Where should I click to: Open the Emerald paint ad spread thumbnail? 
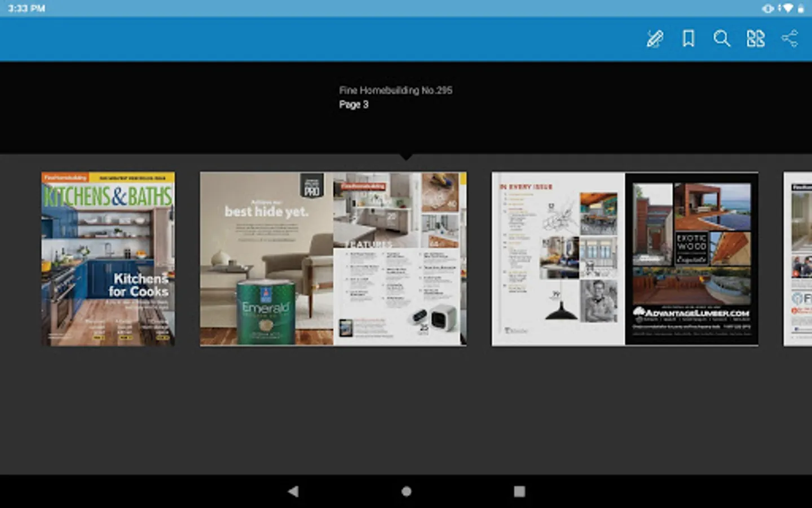point(333,259)
